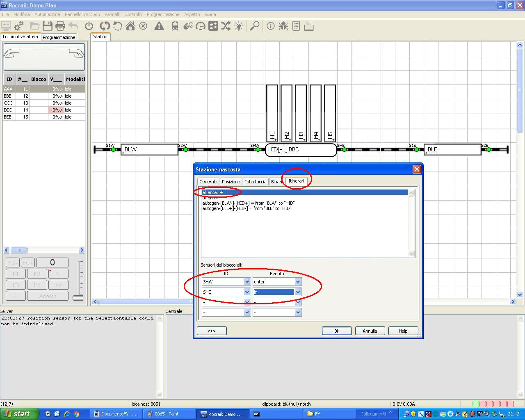Click the dark dice-like grid icon

213,26
